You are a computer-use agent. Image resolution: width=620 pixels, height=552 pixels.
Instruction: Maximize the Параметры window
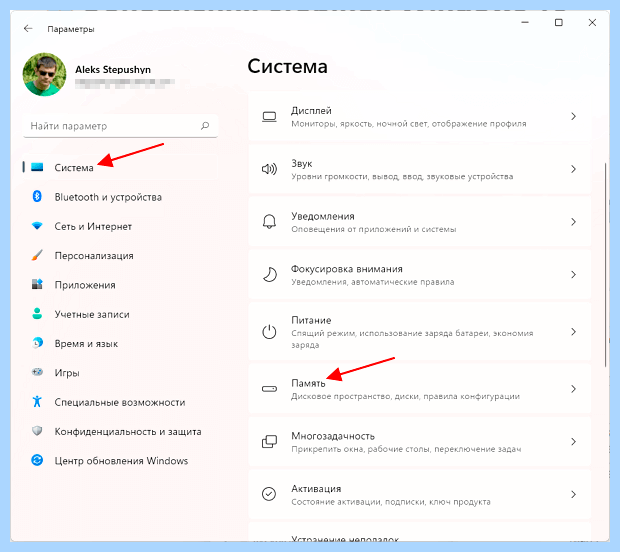point(559,23)
